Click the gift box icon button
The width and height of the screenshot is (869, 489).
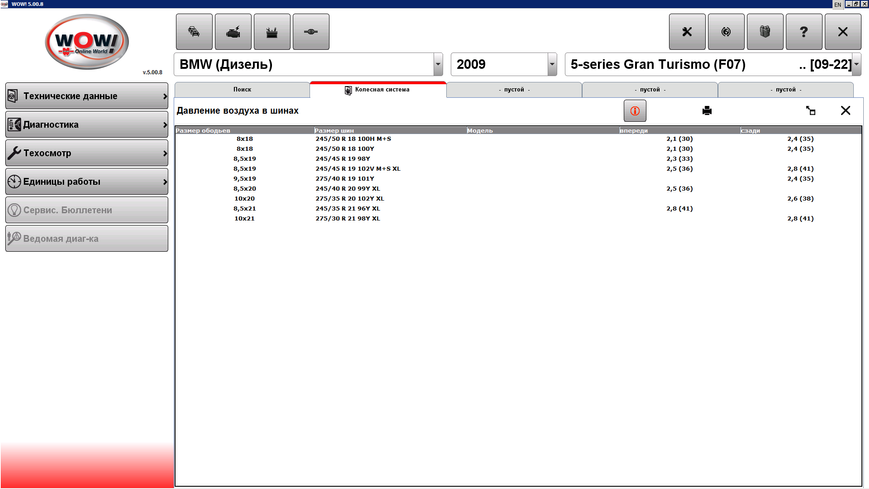[765, 32]
